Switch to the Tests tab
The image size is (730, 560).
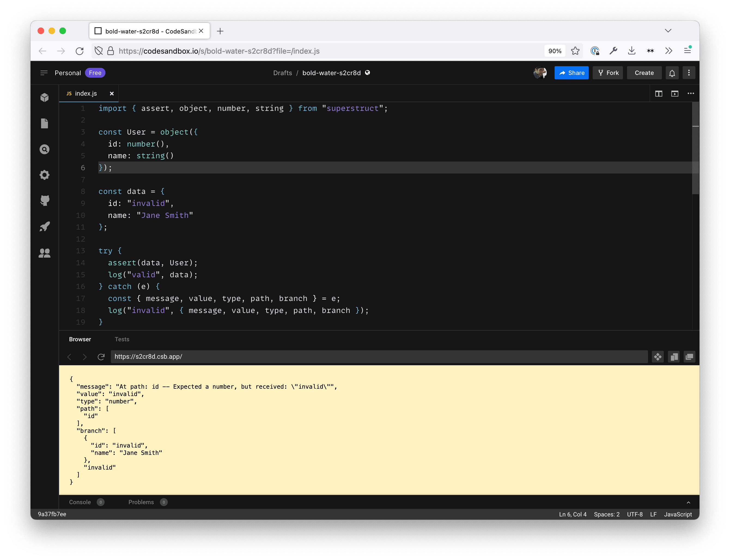coord(122,339)
